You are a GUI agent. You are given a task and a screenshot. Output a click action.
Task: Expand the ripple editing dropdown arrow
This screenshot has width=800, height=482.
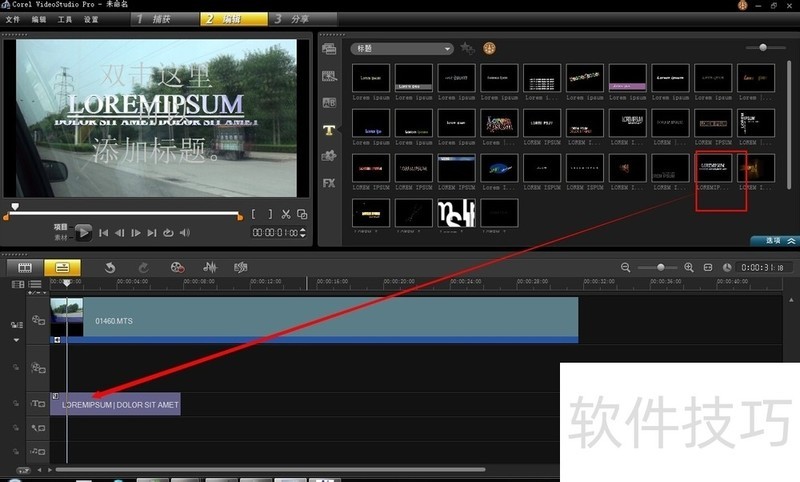click(16, 340)
